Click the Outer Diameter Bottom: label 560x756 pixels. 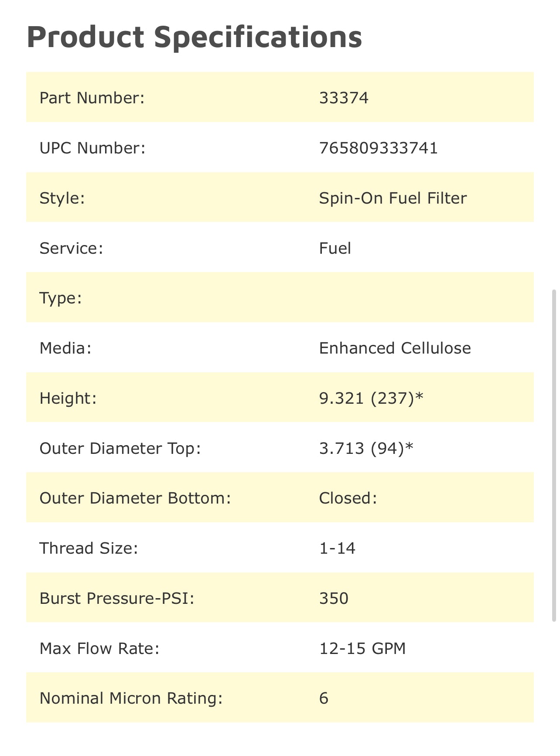point(135,498)
